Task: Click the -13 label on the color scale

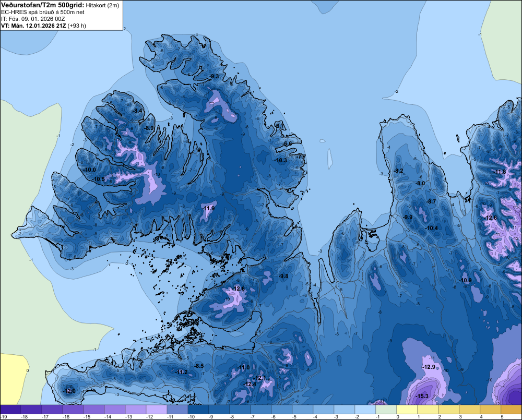Action: (x=129, y=417)
